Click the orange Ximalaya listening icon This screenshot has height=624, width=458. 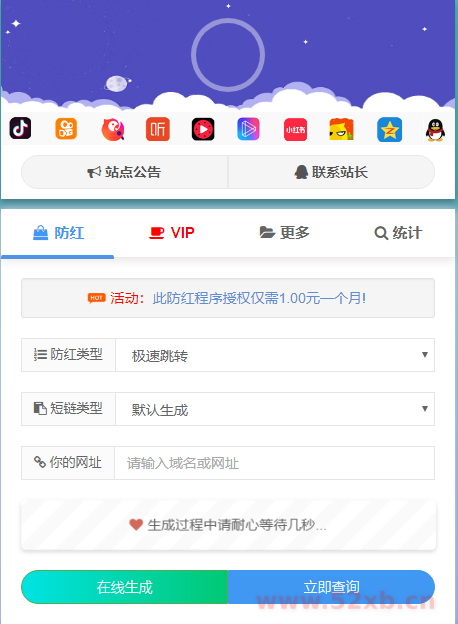click(x=158, y=129)
